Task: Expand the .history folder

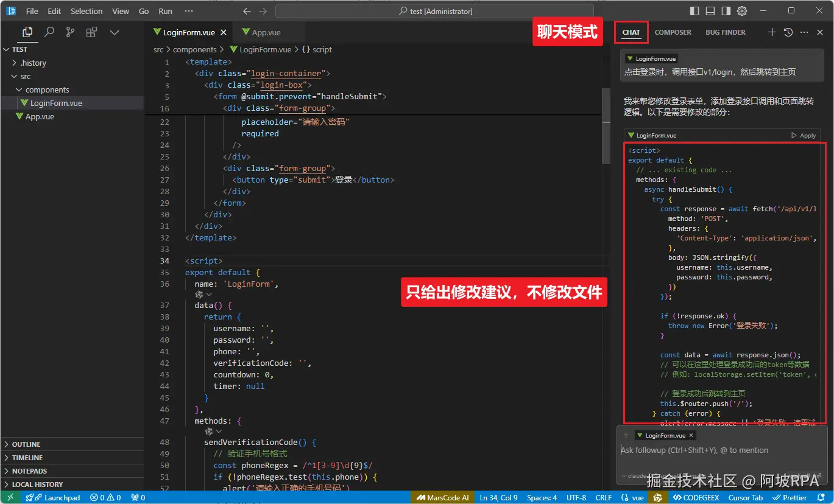Action: point(72,63)
